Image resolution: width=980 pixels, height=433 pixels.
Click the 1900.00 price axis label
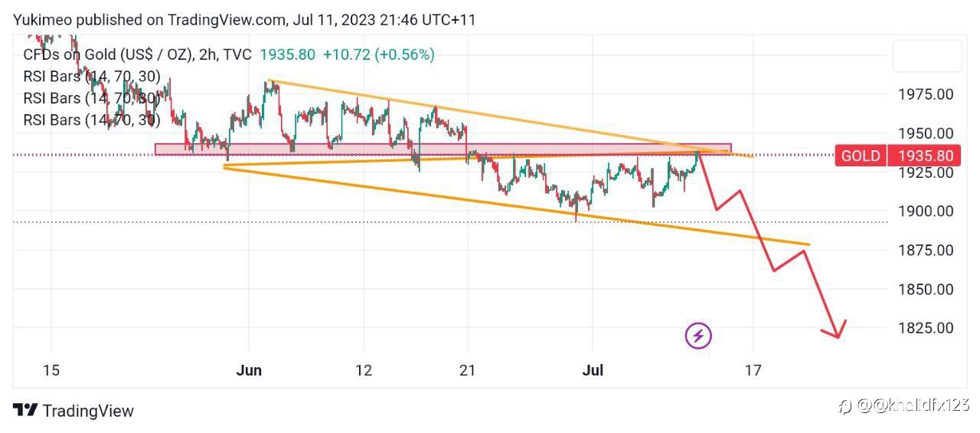(926, 211)
